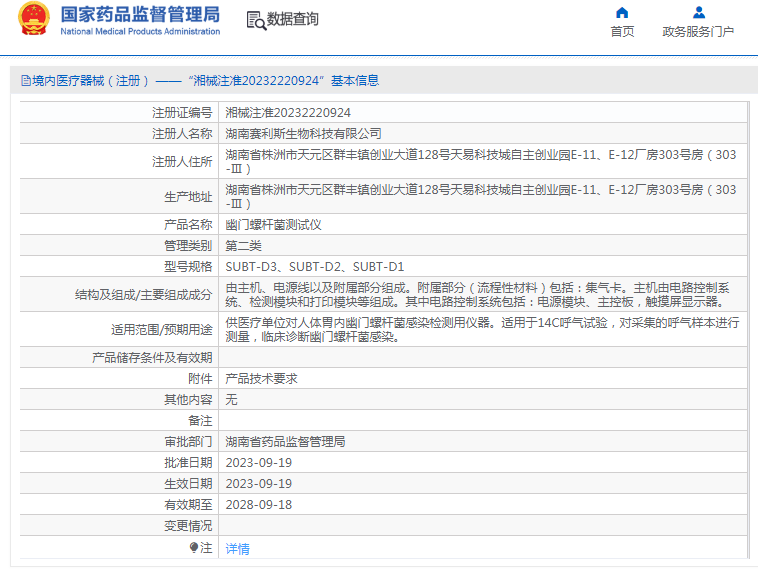Click the 型号规格 row label
Viewport: 758px width, 571px height.
pyautogui.click(x=189, y=267)
